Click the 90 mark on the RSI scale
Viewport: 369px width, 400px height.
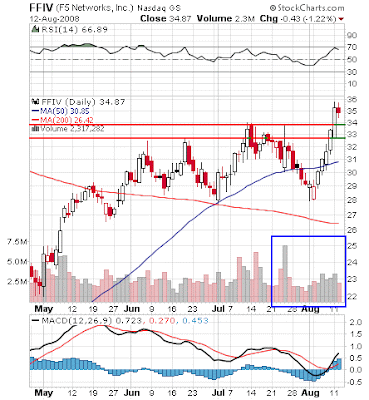pyautogui.click(x=352, y=35)
